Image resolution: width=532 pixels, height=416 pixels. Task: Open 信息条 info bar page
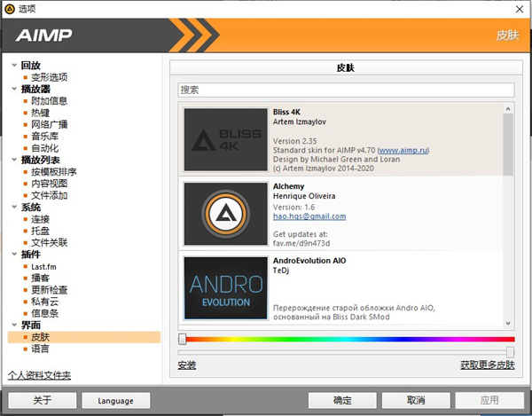click(x=45, y=313)
